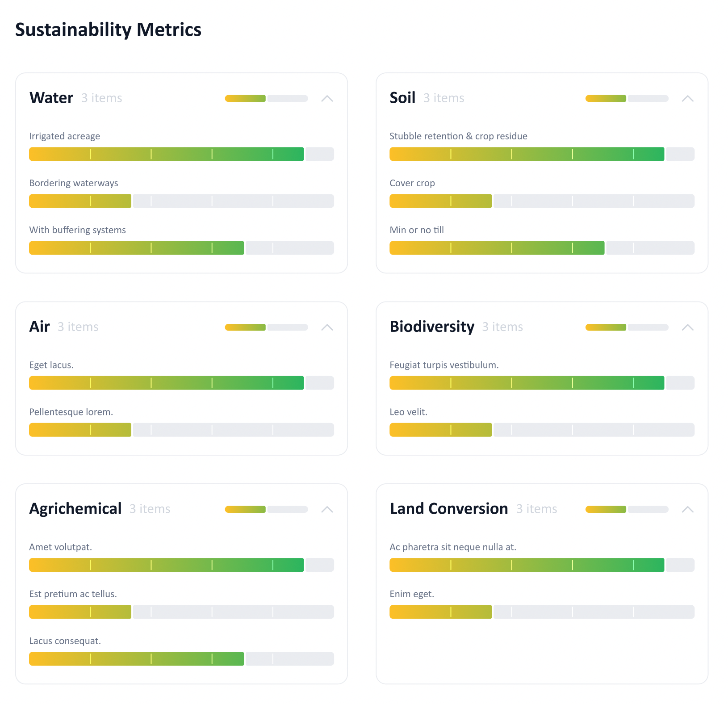
Task: Click the With buffering systems bar
Action: (181, 248)
